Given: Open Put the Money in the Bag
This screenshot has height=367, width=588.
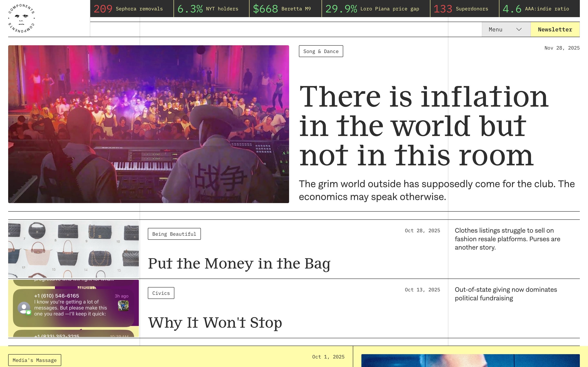Looking at the screenshot, I should coord(239,264).
